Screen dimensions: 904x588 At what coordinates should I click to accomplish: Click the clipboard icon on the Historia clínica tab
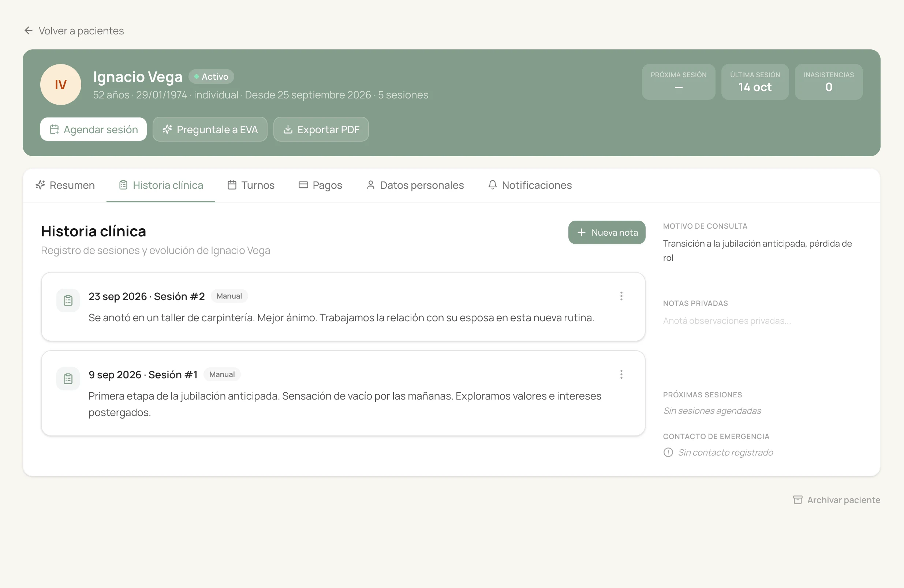tap(123, 185)
